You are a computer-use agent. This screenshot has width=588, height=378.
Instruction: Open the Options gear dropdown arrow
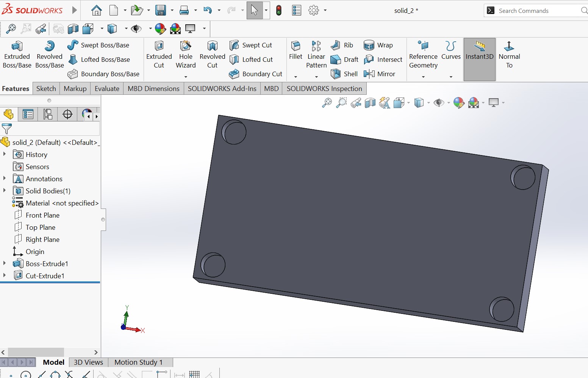325,10
